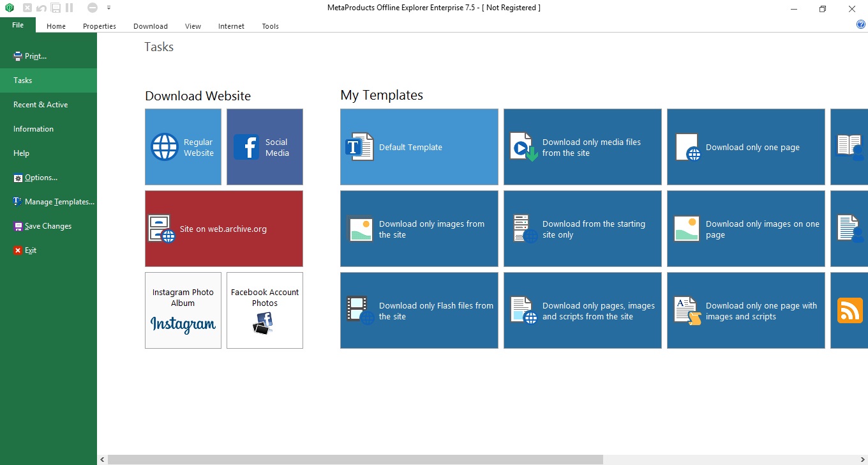Expand the Customize Quick Access Toolbar arrow
This screenshot has width=868, height=465.
[108, 8]
